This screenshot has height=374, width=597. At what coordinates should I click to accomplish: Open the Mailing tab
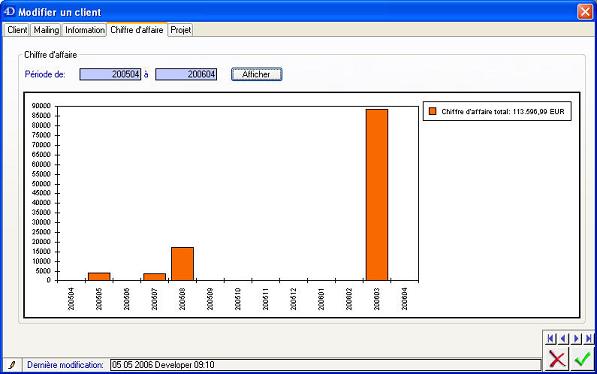pos(46,30)
